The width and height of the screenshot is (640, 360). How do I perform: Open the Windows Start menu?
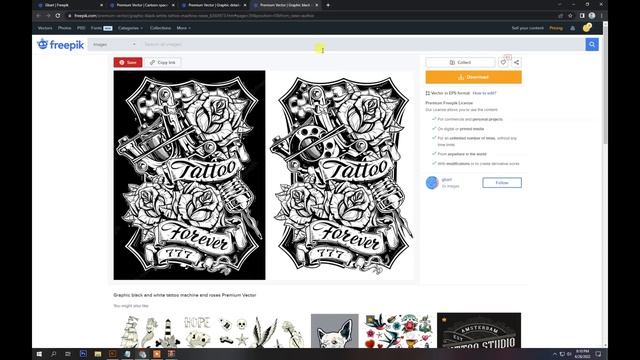tap(39, 354)
